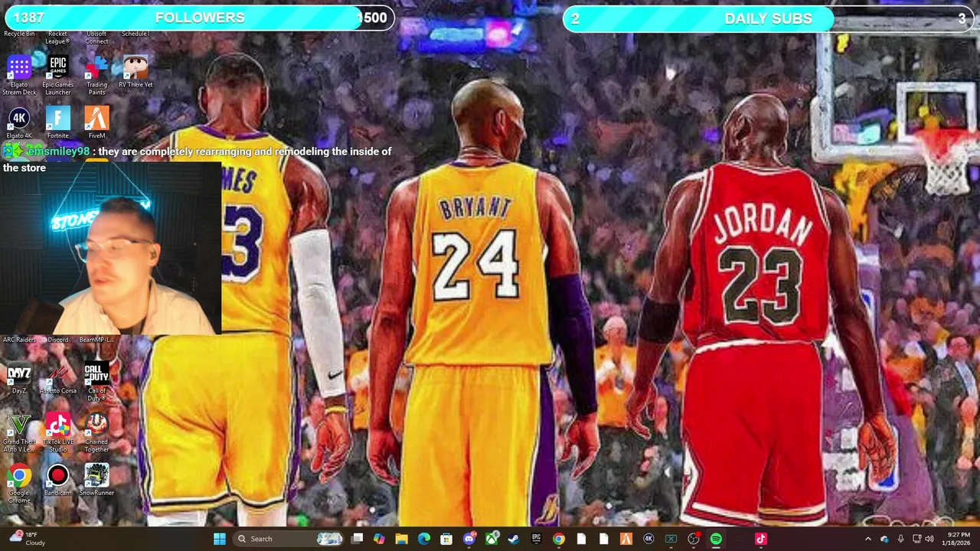The width and height of the screenshot is (980, 551).
Task: Open Steam from the taskbar
Action: (514, 539)
